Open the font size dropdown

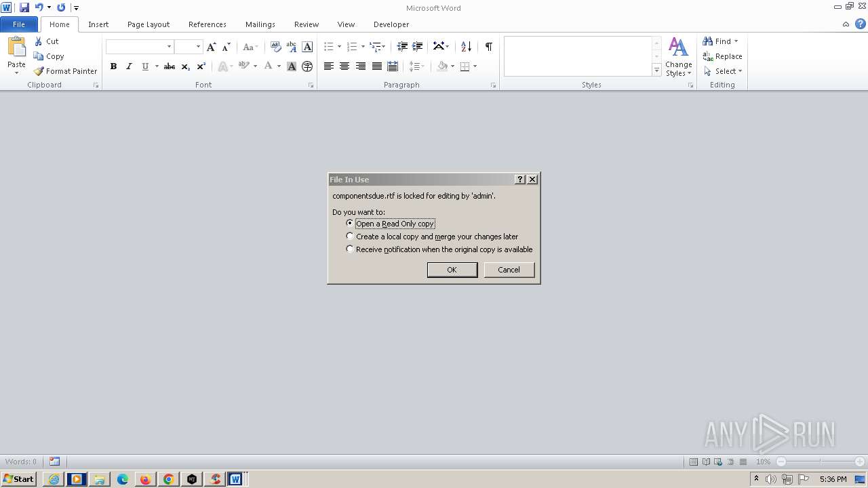click(198, 47)
